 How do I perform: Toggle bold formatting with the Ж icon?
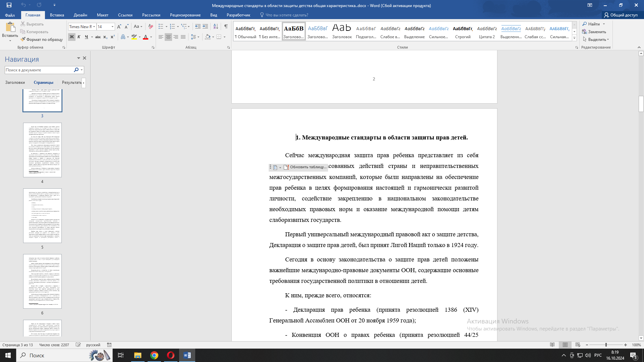[71, 37]
